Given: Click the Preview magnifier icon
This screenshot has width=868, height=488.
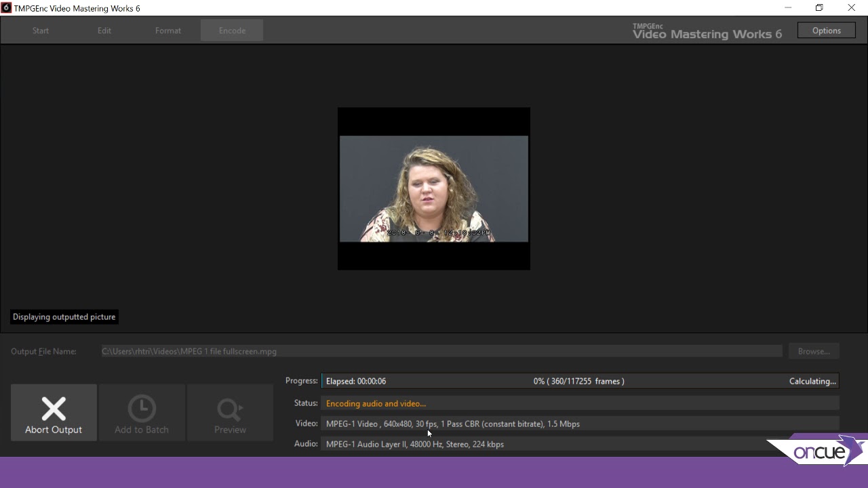Looking at the screenshot, I should 230,409.
